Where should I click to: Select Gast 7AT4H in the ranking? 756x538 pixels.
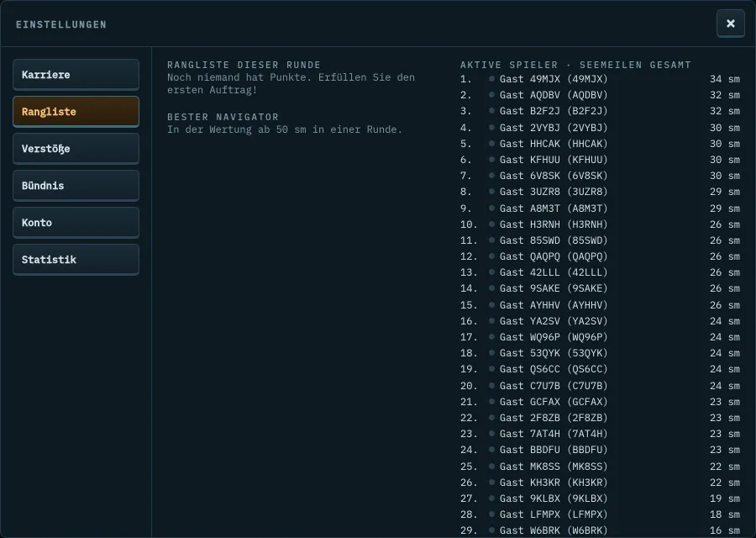600,434
